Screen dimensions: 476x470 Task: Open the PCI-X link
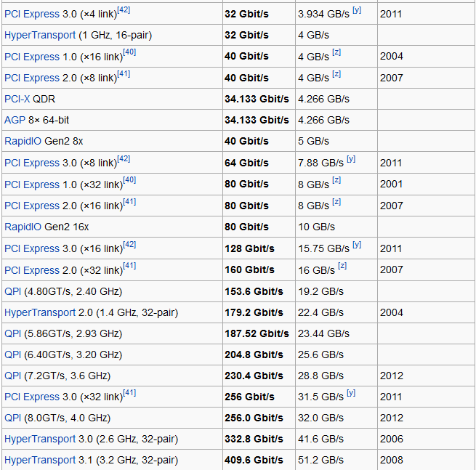[17, 99]
